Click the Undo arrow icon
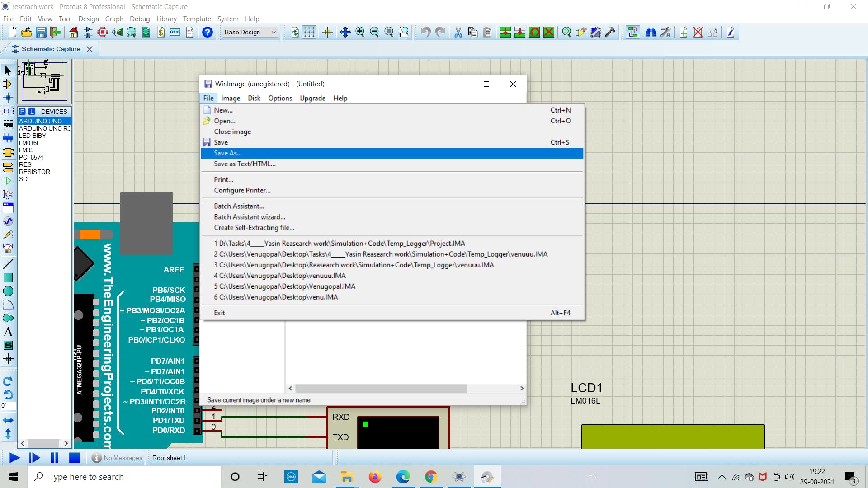868x488 pixels. point(425,32)
